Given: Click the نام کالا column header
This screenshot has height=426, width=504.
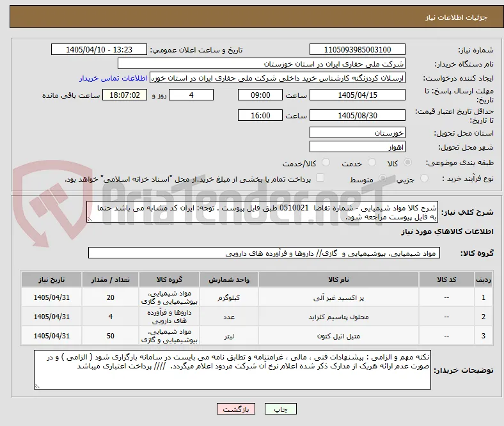Looking at the screenshot, I should (338, 280).
